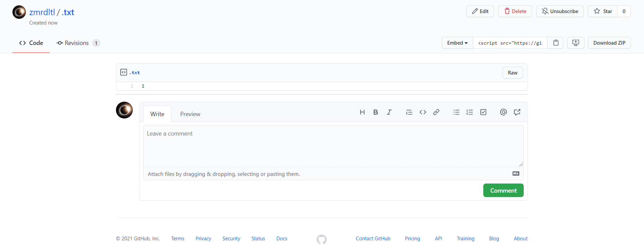
Task: Open the Embed dropdown
Action: pos(457,43)
